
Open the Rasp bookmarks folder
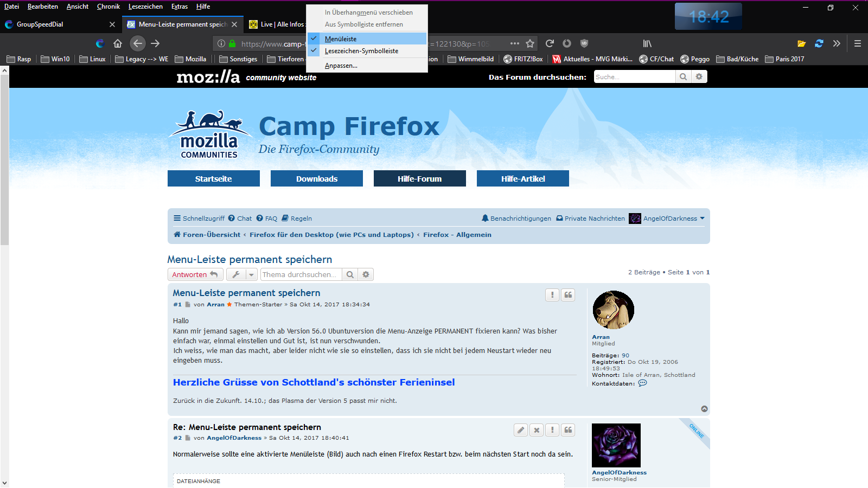point(18,59)
